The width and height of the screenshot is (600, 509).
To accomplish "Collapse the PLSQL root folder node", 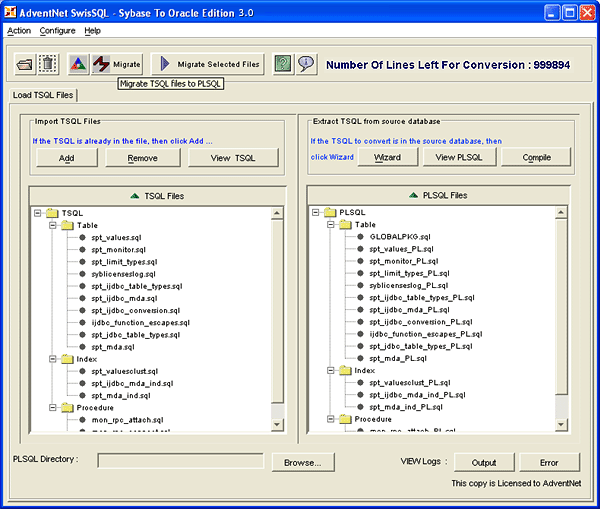I will pyautogui.click(x=315, y=212).
